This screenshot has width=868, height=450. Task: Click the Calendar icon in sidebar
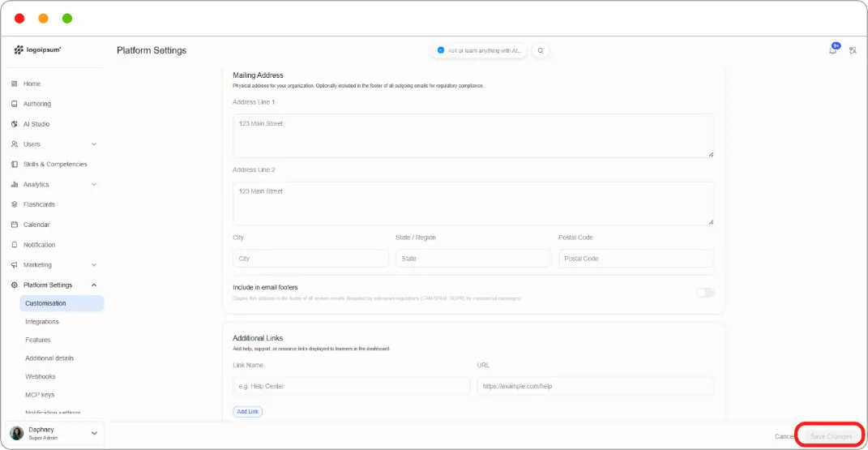[15, 225]
